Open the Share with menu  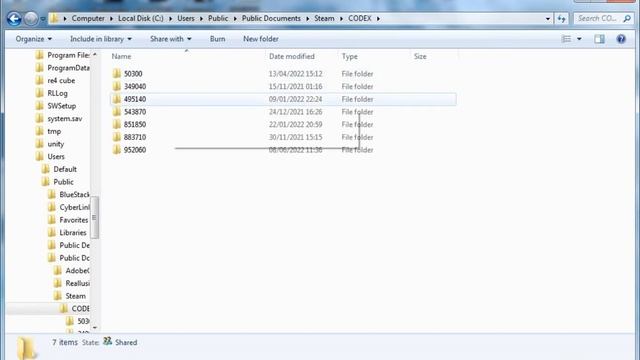tap(170, 39)
